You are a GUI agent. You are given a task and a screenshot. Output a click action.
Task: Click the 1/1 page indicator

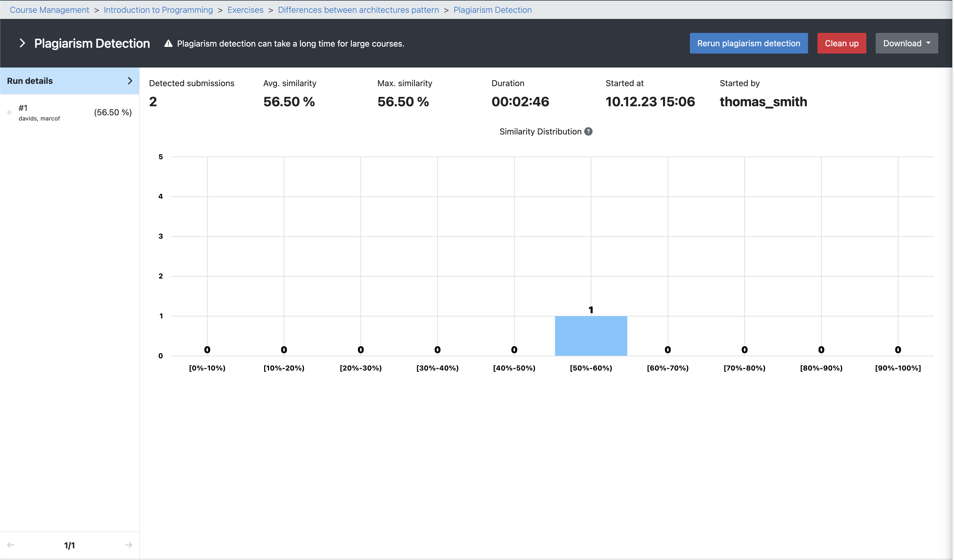point(69,545)
